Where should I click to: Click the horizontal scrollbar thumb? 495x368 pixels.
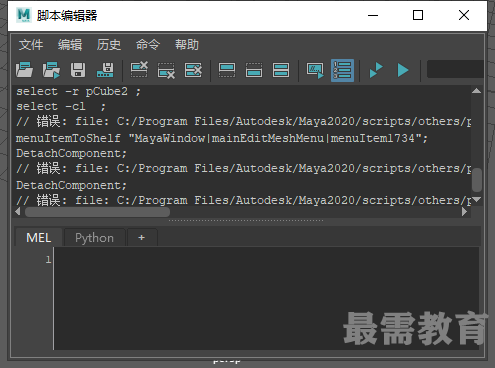click(x=98, y=212)
